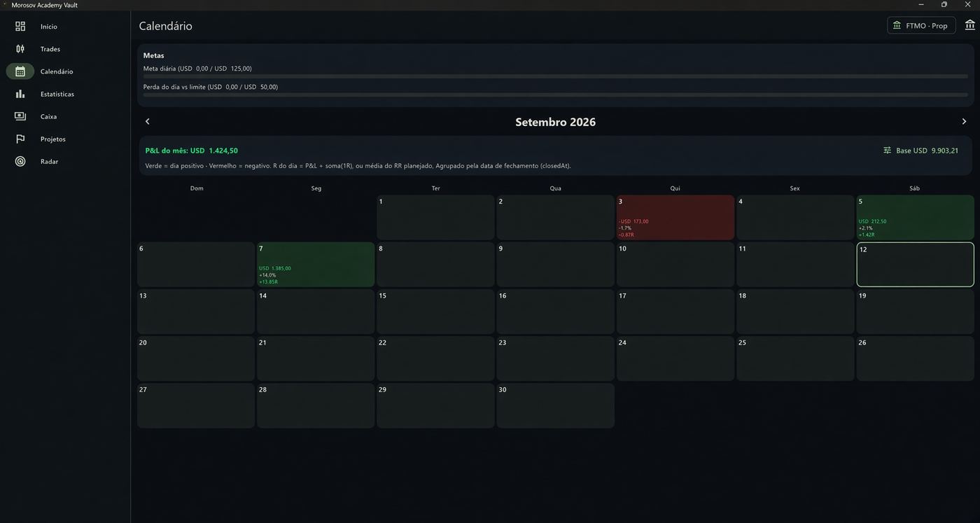Select calendar day 26
Image resolution: width=980 pixels, height=523 pixels.
click(x=915, y=358)
